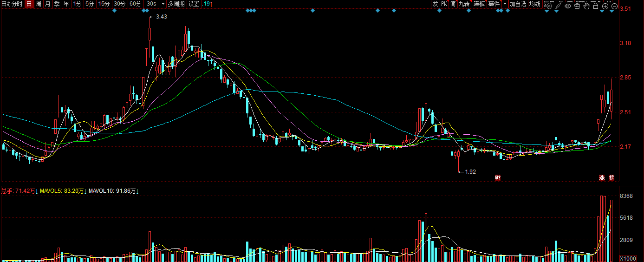Click the 榜 event marker on chart

[x=612, y=177]
